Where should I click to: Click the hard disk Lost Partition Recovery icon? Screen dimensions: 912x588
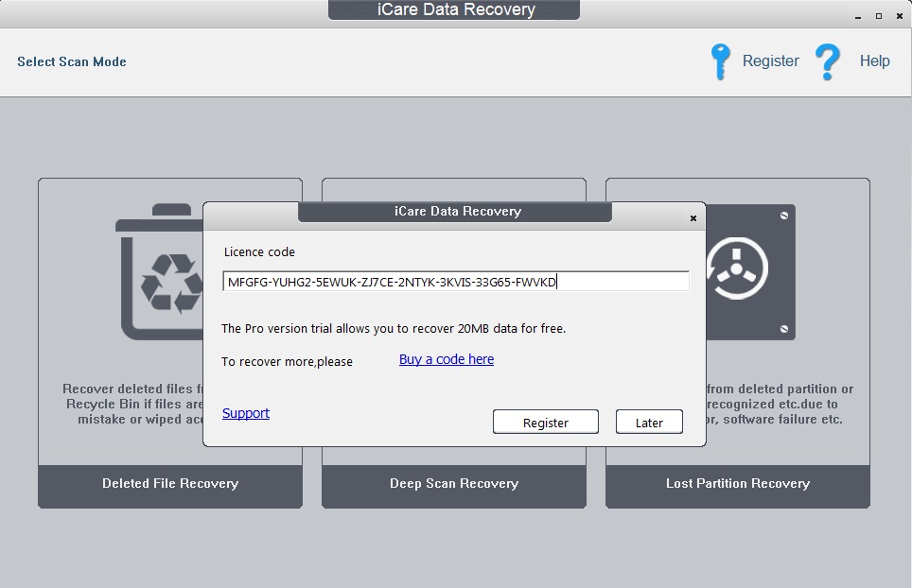pyautogui.click(x=747, y=272)
